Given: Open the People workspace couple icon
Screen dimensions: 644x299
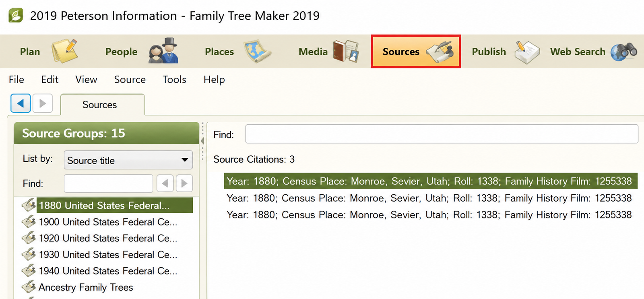Looking at the screenshot, I should pos(163,51).
